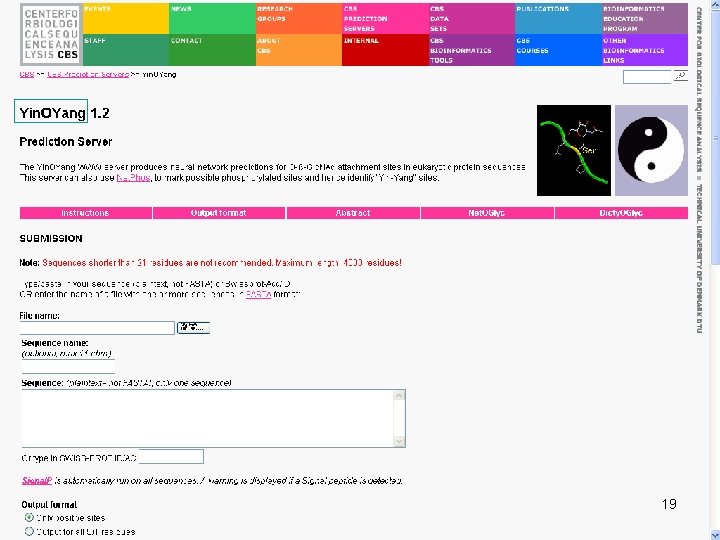Click the SWISS-PROT ID field
This screenshot has height=540, width=720.
pos(171,457)
